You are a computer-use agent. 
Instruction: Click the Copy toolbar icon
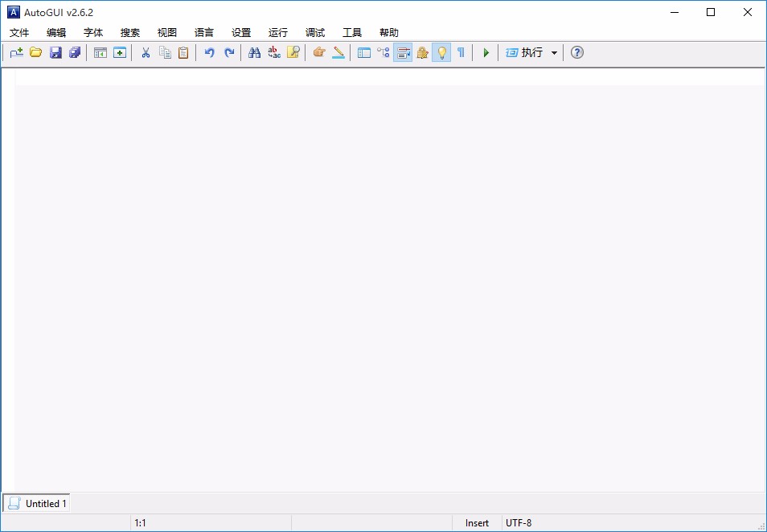165,52
